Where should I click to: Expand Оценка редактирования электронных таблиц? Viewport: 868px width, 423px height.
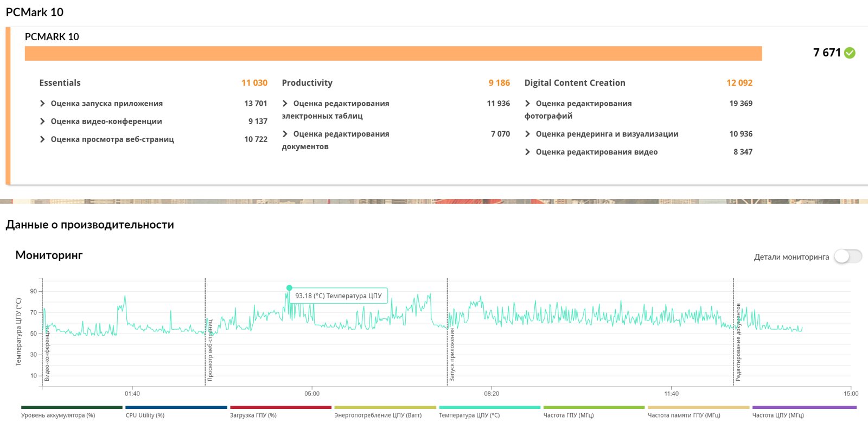click(285, 104)
